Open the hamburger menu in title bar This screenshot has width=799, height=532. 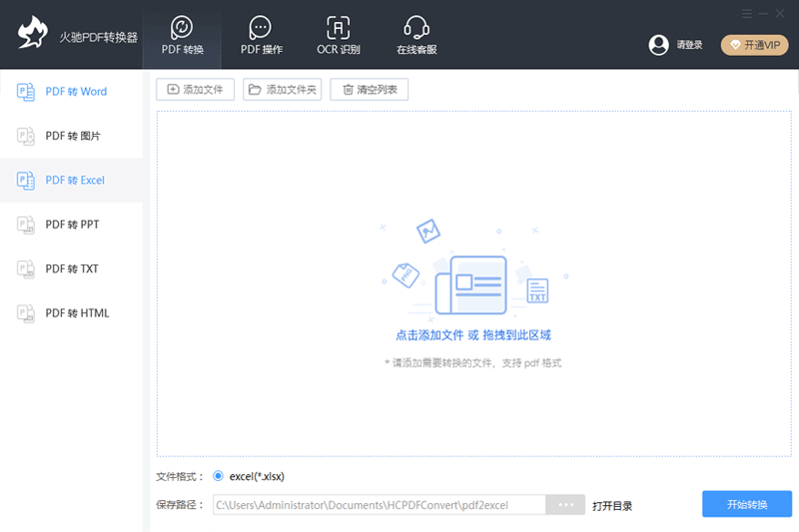[x=747, y=14]
